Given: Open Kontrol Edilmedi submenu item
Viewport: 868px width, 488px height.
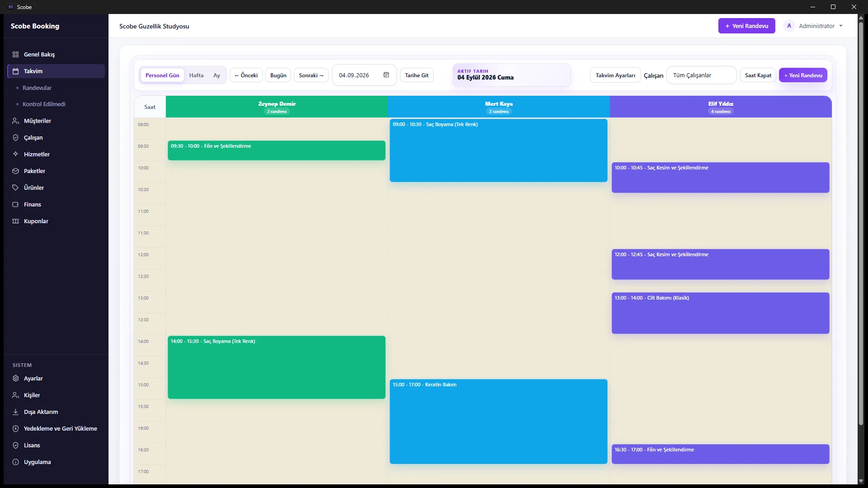Looking at the screenshot, I should click(44, 104).
